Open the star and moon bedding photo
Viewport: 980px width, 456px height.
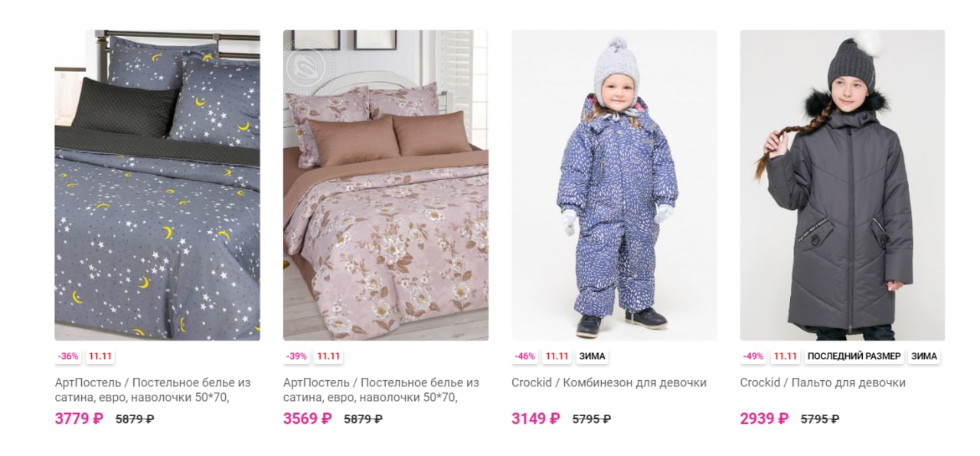click(157, 185)
